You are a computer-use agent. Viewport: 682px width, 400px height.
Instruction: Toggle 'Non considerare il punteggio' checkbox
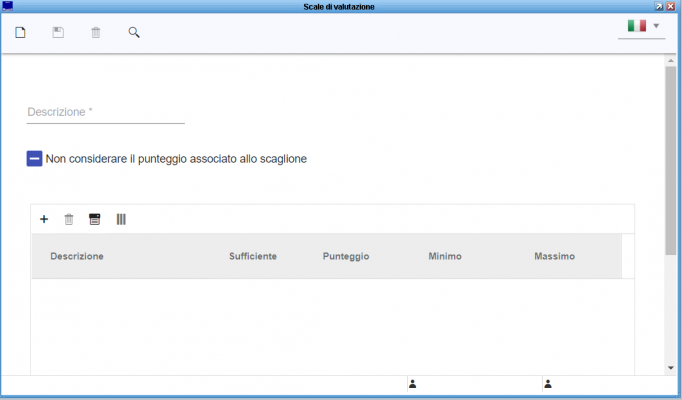point(34,159)
